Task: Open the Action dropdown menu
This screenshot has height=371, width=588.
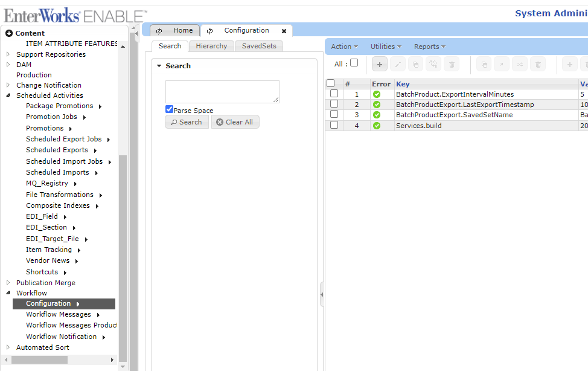Action: [x=344, y=47]
